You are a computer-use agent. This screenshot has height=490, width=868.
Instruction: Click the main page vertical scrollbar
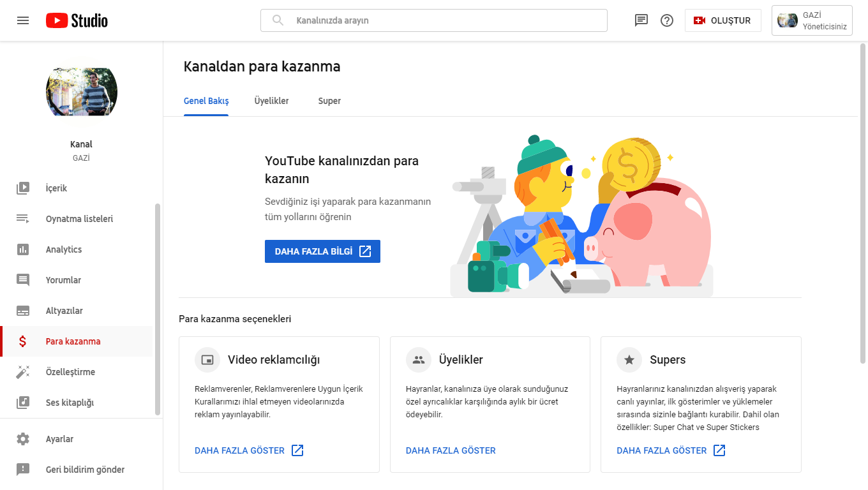(x=863, y=204)
